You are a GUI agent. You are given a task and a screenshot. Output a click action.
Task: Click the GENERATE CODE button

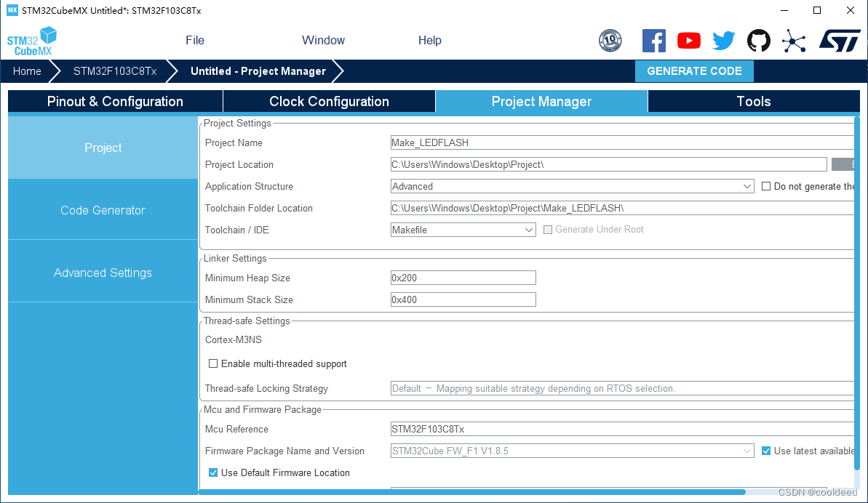694,71
